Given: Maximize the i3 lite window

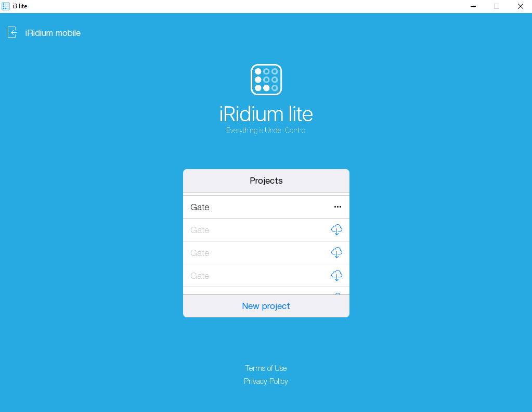Looking at the screenshot, I should coord(497,6).
